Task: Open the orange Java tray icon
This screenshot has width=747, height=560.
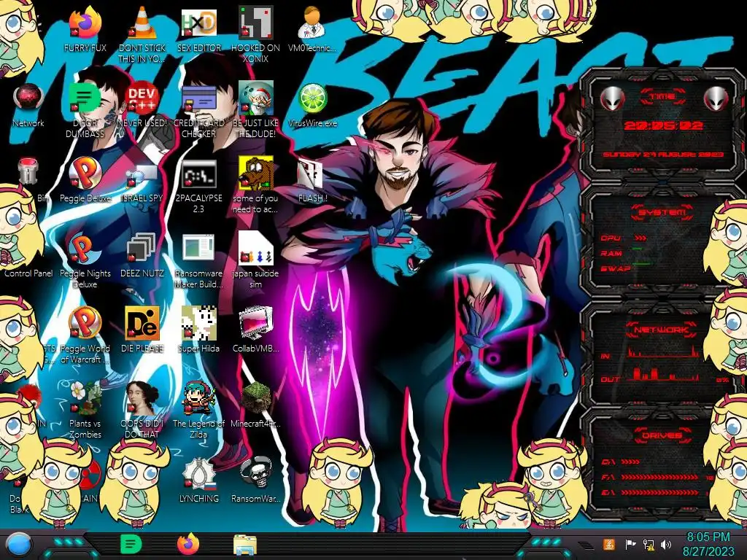Action: pyautogui.click(x=609, y=544)
